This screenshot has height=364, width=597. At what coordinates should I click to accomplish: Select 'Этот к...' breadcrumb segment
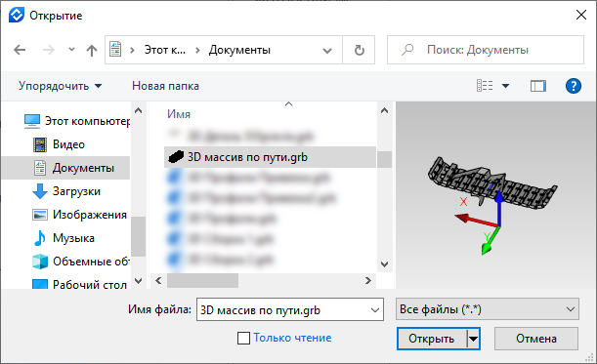point(165,50)
